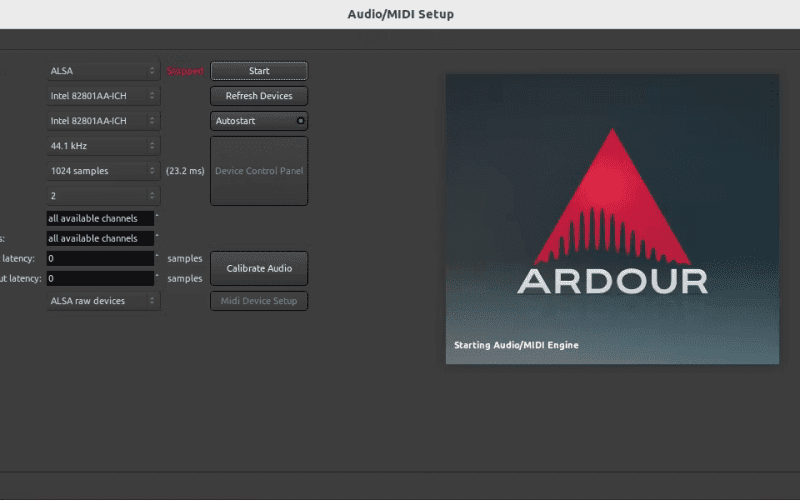This screenshot has width=800, height=500.
Task: Click the Starting Audio/MIDI Engine text
Action: point(516,345)
